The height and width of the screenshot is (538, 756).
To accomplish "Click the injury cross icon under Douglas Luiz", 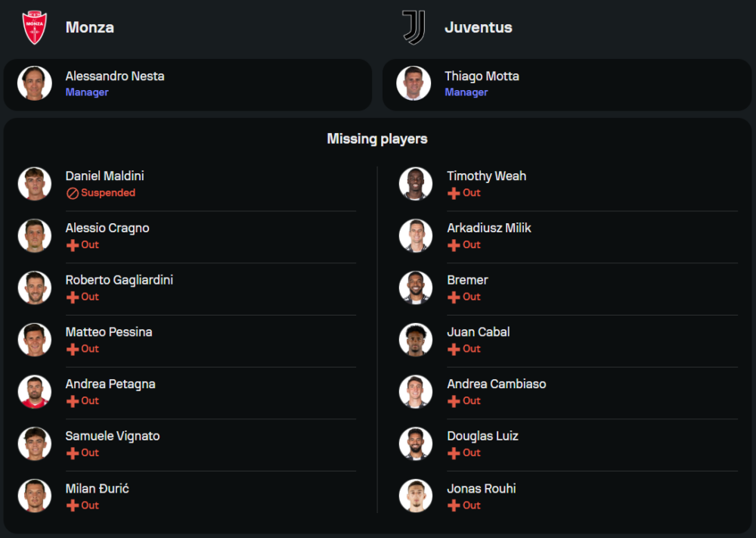I will pos(454,453).
